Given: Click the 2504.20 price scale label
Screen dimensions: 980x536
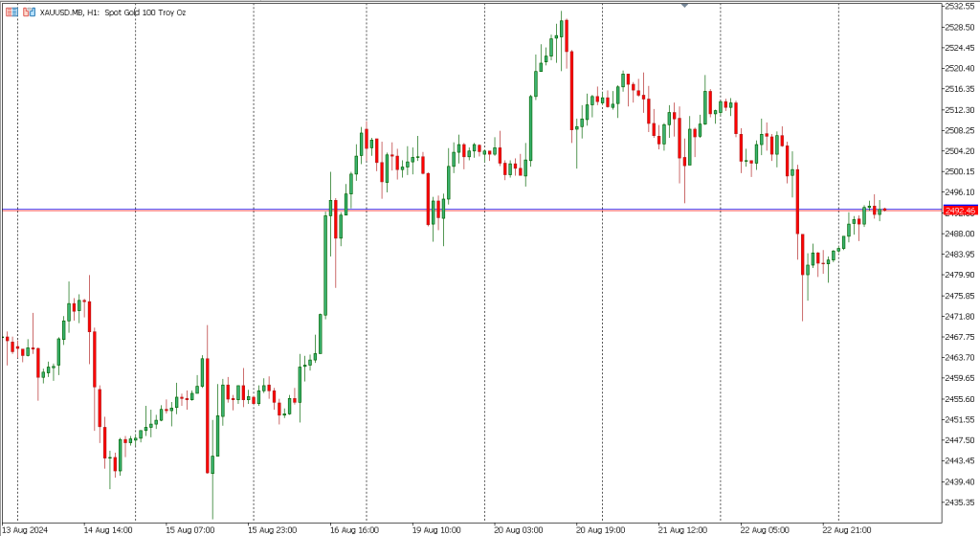Looking at the screenshot, I should pyautogui.click(x=960, y=150).
